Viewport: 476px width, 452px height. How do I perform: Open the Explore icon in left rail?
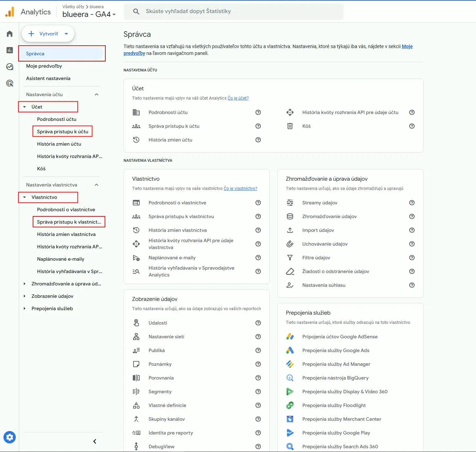[10, 67]
